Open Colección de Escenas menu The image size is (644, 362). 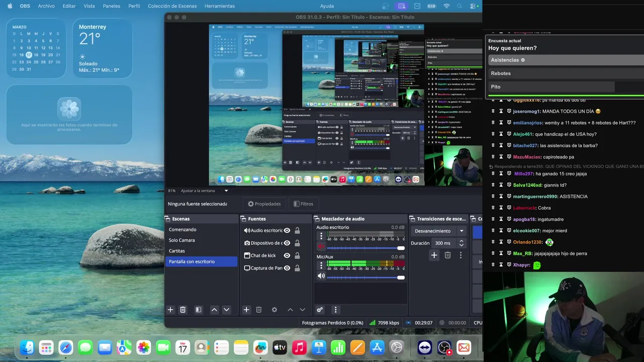[173, 6]
